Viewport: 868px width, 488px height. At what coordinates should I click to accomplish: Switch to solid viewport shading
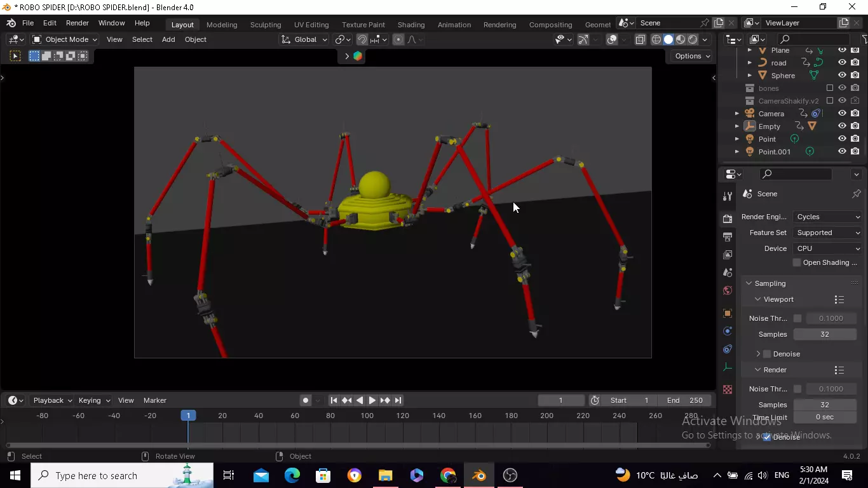tap(668, 39)
